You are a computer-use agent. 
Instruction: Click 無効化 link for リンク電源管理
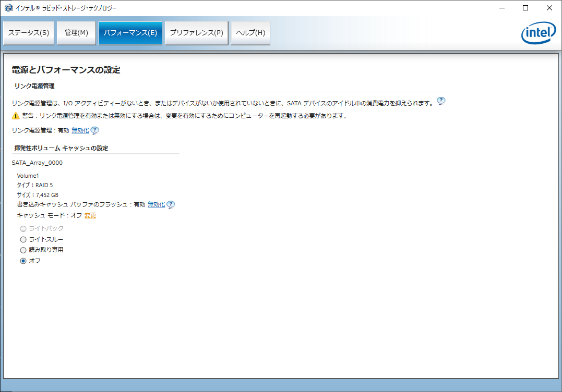click(80, 130)
